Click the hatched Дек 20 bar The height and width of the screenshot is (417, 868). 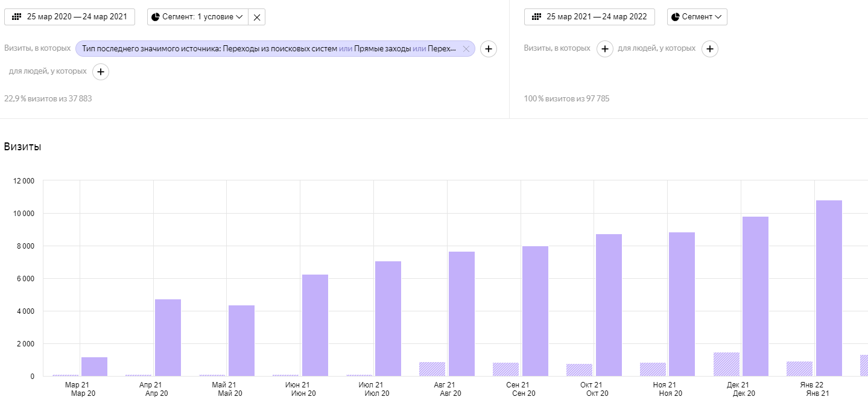point(726,364)
